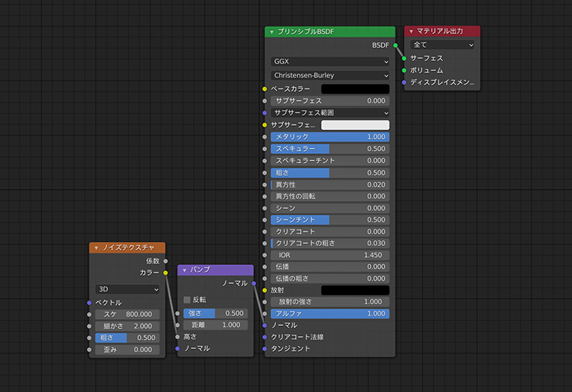Click the black ベースカラー color swatch
The image size is (572, 392).
(355, 89)
